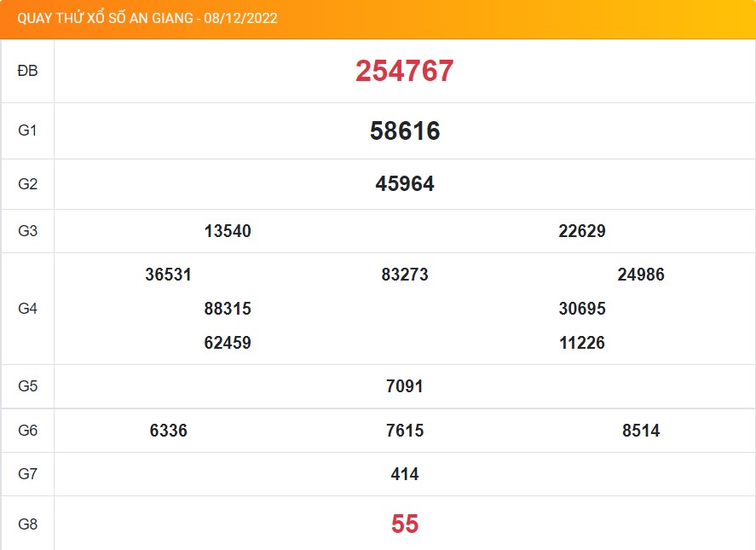Select the G4 number 36531
The image size is (756, 550).
tap(168, 275)
